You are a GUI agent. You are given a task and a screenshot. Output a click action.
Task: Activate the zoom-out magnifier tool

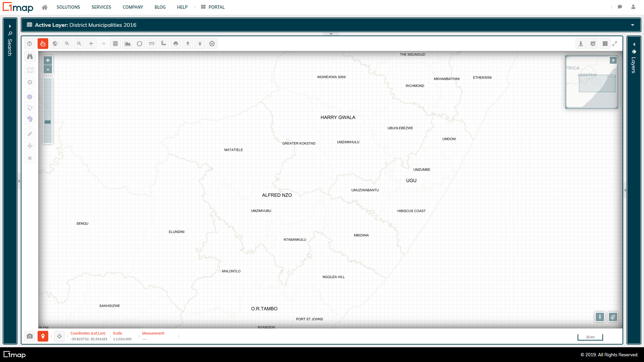[x=79, y=44]
